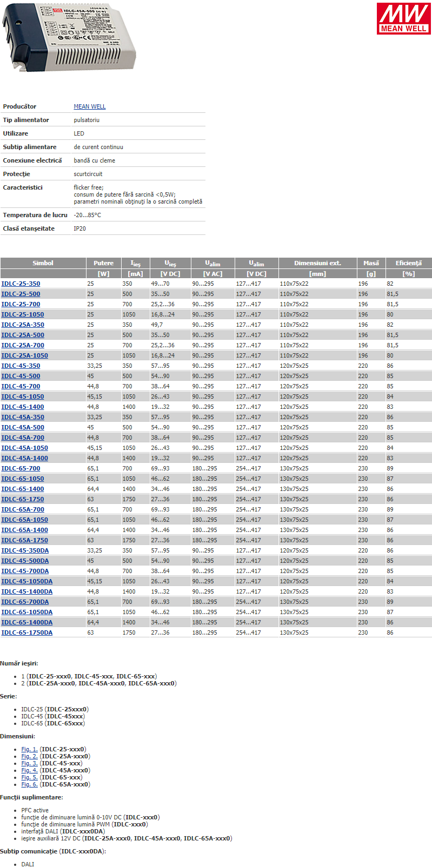The height and width of the screenshot is (868, 432).
Task: Open the IDLC-45-1400DA product link
Action: [x=27, y=591]
